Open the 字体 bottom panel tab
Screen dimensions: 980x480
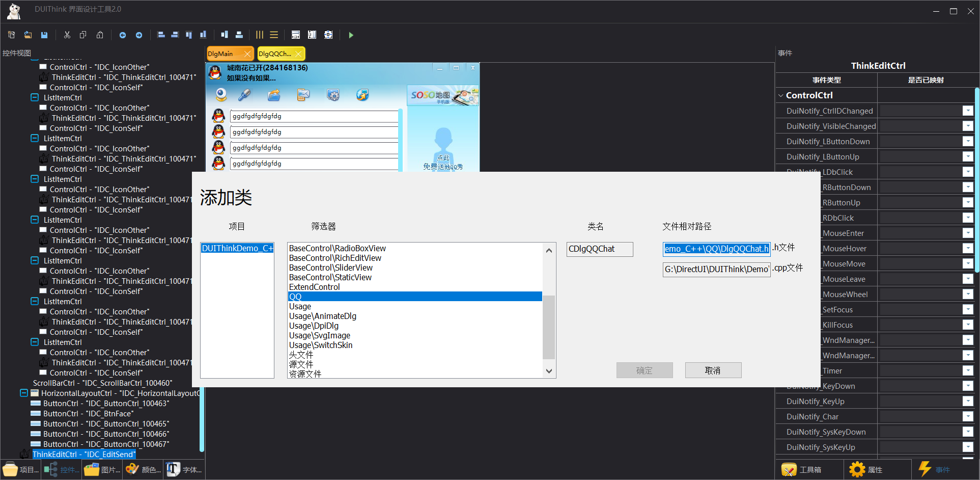183,469
